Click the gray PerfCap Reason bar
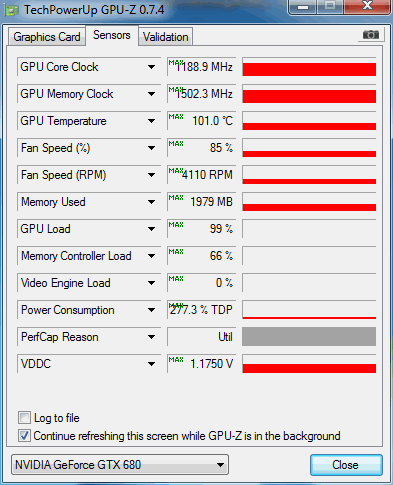393x485 pixels. pos(309,337)
